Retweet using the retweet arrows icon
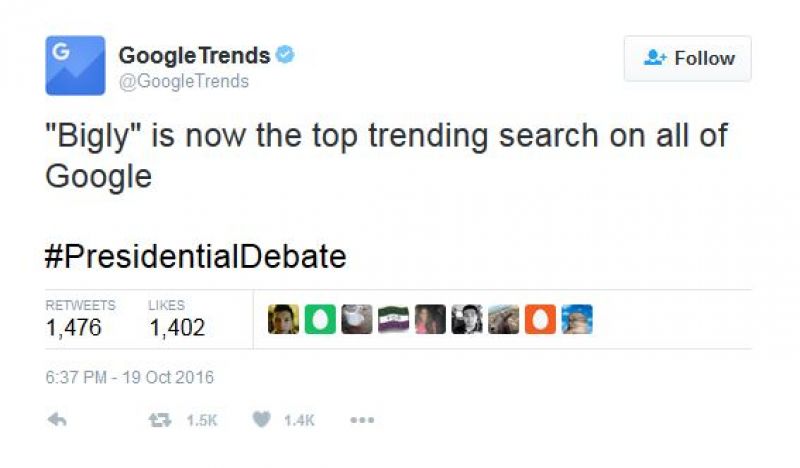This screenshot has width=800, height=468. click(157, 421)
